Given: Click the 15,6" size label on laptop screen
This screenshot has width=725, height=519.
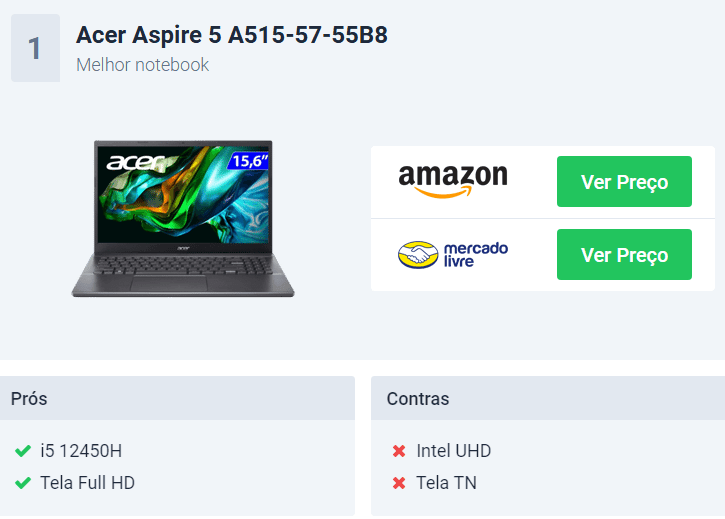Looking at the screenshot, I should coord(249,161).
